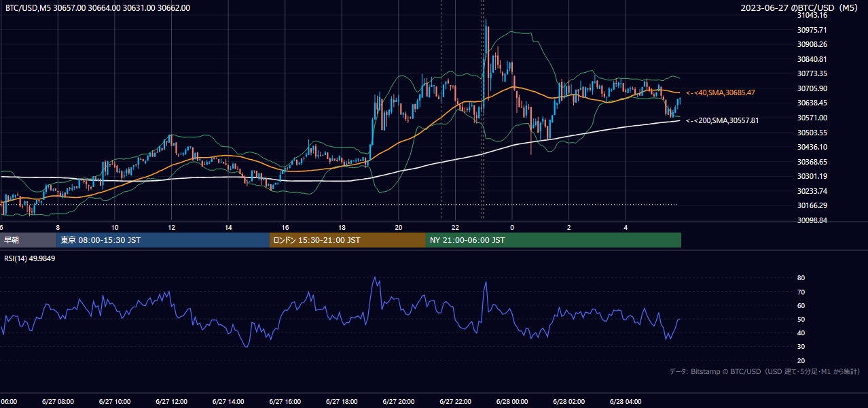This screenshot has width=868, height=408.
Task: Click price axis label 30840.81
Action: point(812,59)
